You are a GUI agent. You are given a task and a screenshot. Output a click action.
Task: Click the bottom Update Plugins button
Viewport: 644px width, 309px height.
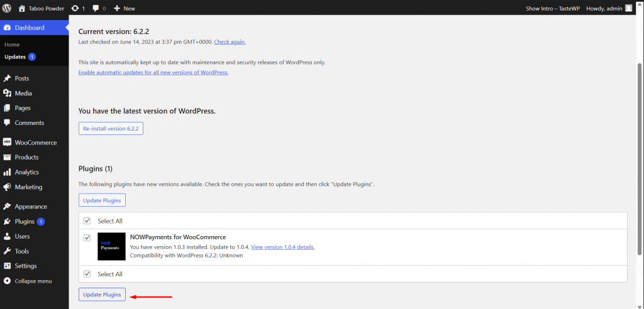pyautogui.click(x=102, y=295)
